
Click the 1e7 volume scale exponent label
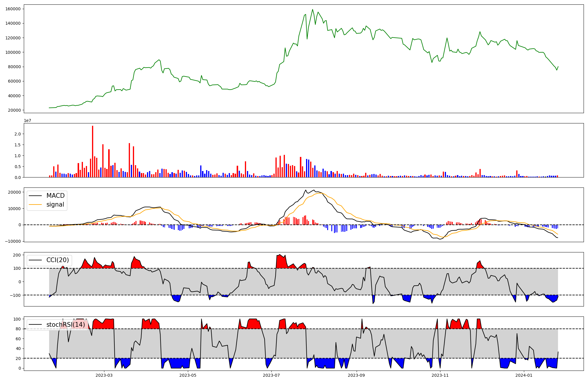click(x=27, y=120)
